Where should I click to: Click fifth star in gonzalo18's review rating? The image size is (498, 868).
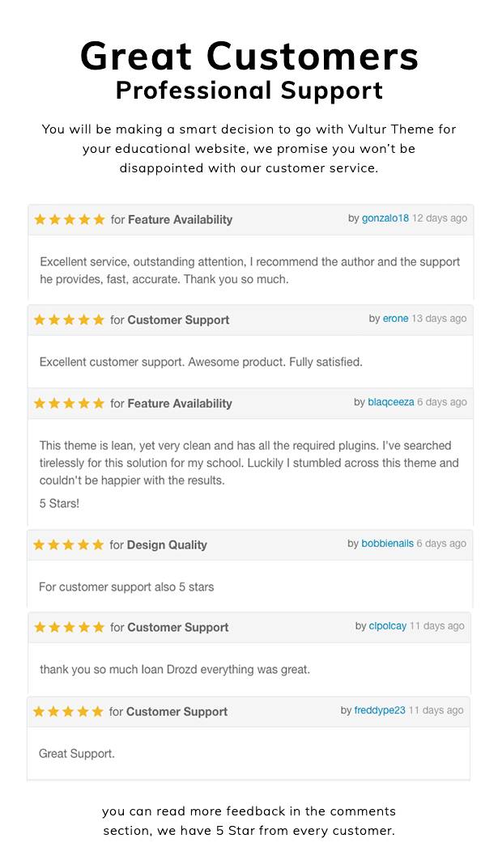[99, 219]
